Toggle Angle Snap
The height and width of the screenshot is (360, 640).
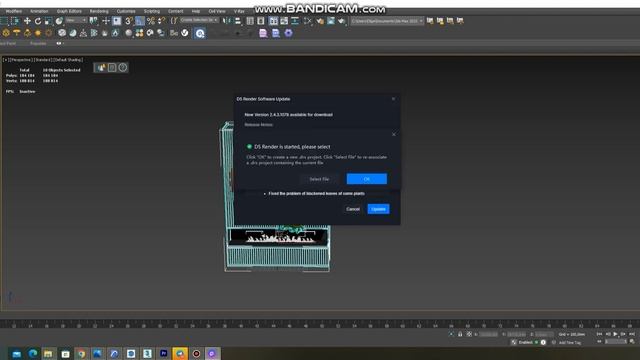pos(140,21)
